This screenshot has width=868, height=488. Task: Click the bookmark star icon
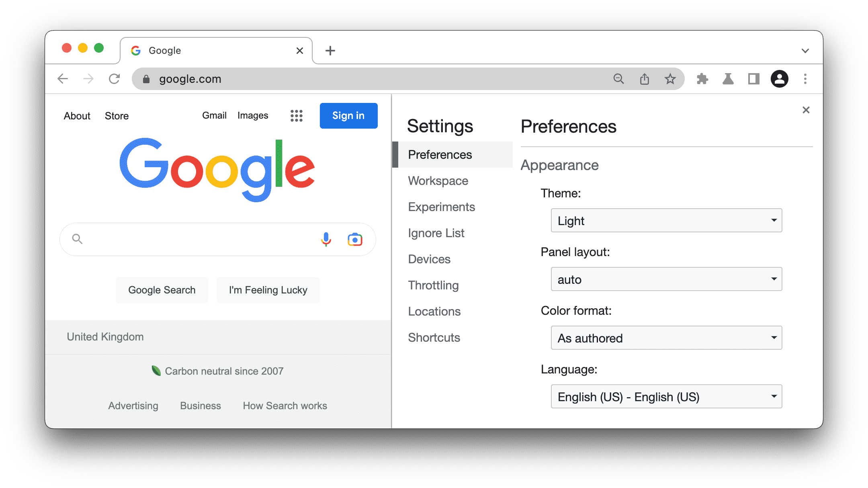click(671, 79)
